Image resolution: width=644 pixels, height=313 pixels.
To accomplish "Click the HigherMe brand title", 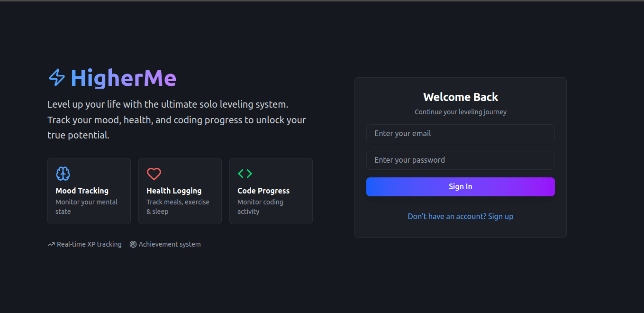I will point(123,78).
